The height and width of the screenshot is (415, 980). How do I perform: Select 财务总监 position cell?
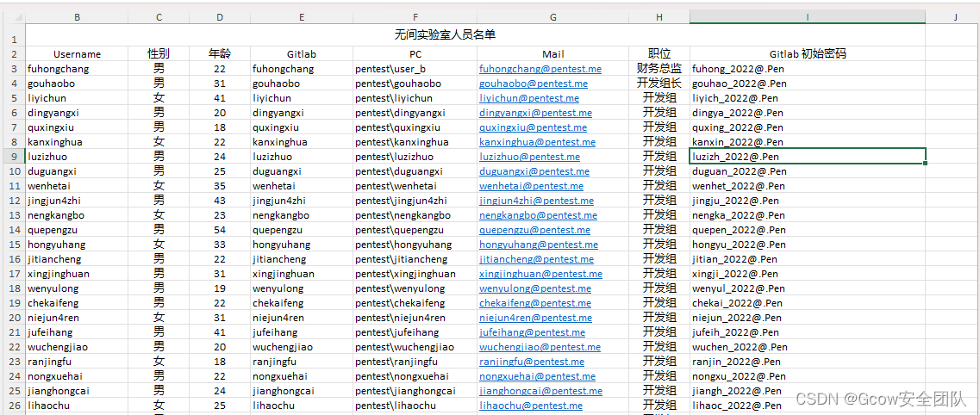[659, 69]
